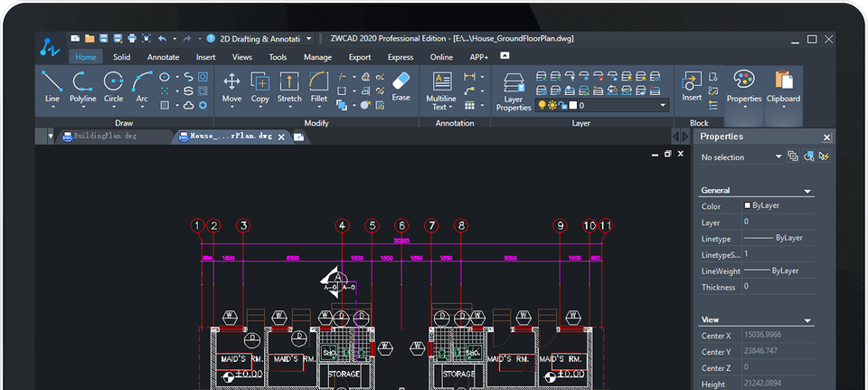Open the Manage ribbon tab
The height and width of the screenshot is (390, 868).
pyautogui.click(x=317, y=56)
